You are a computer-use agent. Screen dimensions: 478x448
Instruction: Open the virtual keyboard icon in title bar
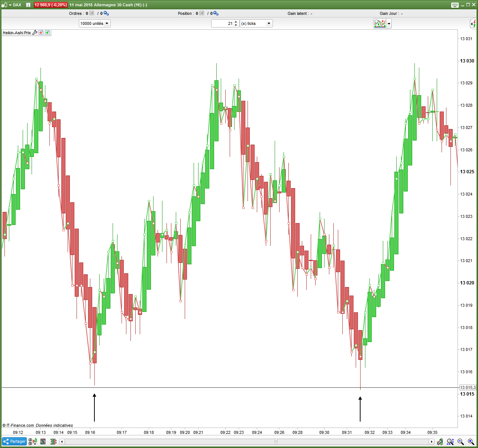(455, 5)
